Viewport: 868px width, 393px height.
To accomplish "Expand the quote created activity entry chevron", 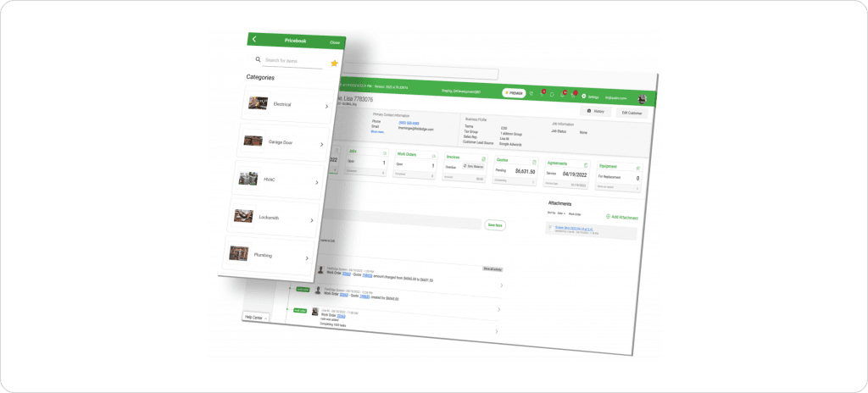I will tap(498, 308).
